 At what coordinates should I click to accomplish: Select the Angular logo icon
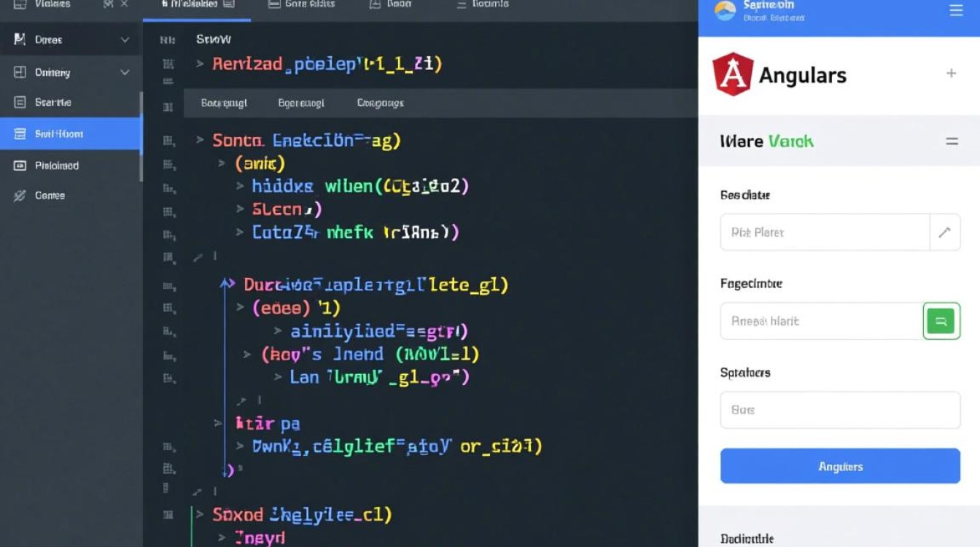pyautogui.click(x=734, y=73)
